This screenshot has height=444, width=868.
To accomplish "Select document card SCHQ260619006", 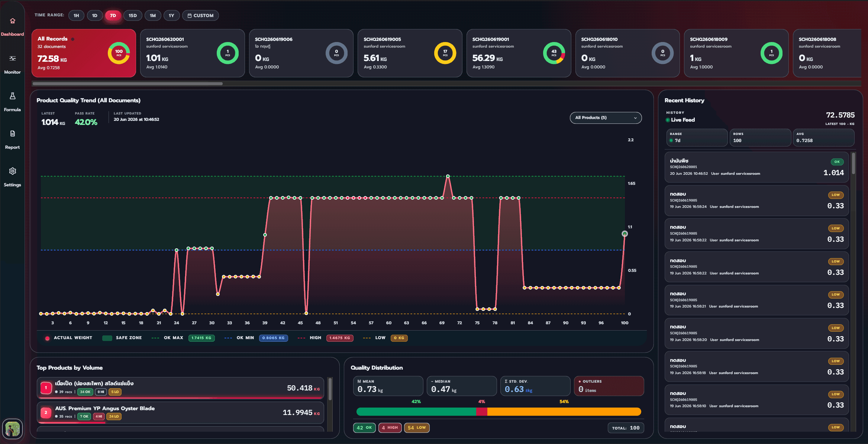I will [301, 53].
